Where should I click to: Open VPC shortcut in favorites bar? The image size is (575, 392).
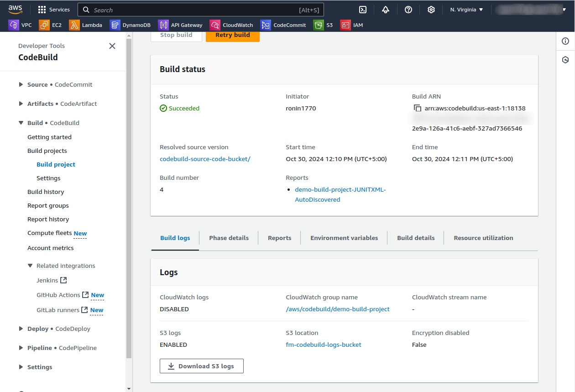21,25
